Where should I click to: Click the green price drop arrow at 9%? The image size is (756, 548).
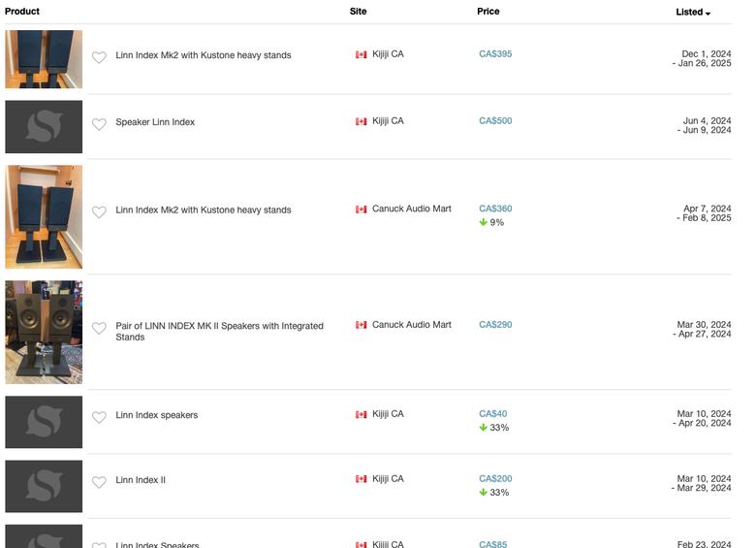coord(483,222)
